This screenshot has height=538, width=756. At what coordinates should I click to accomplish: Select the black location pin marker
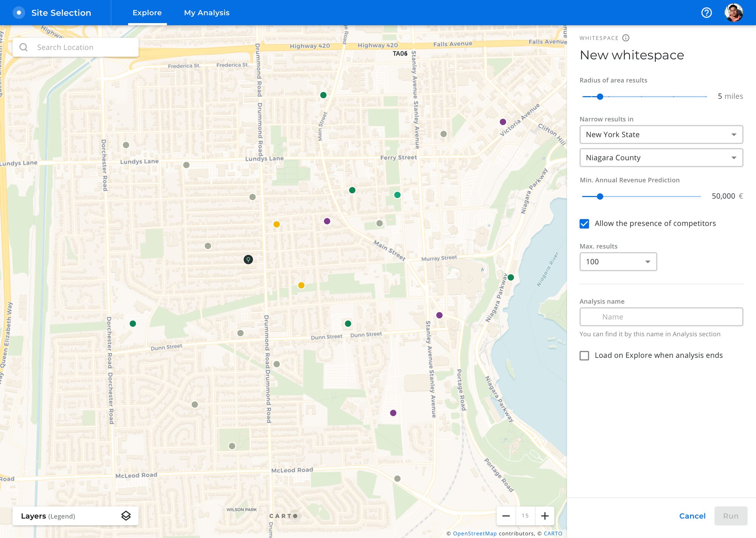tap(248, 260)
